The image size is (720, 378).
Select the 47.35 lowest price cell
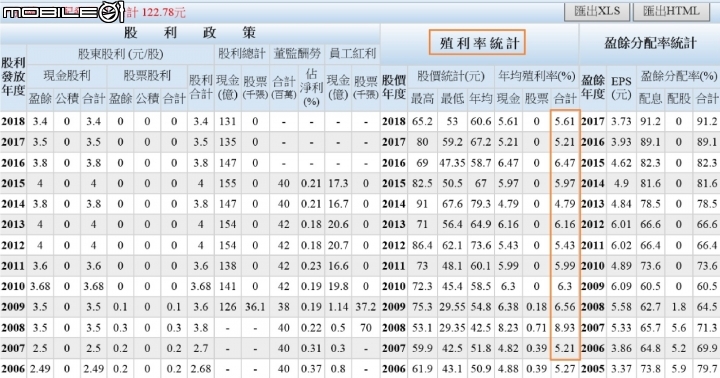click(x=452, y=163)
